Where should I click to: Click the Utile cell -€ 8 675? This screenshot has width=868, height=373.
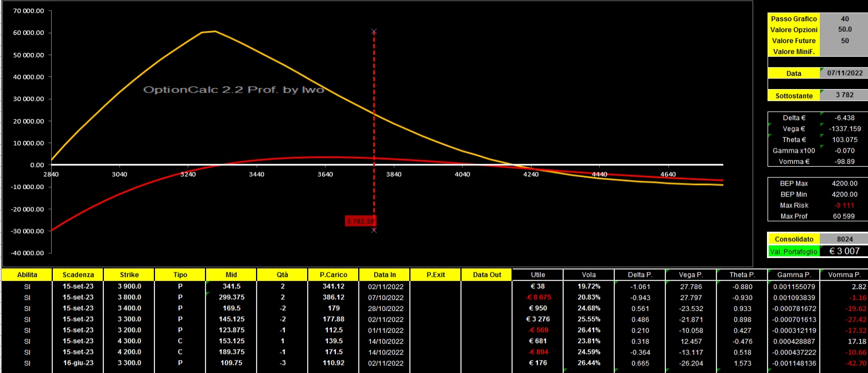point(537,297)
